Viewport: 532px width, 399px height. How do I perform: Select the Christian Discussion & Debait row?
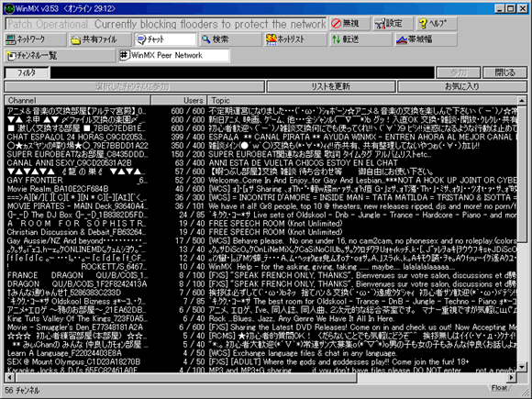tap(260, 232)
